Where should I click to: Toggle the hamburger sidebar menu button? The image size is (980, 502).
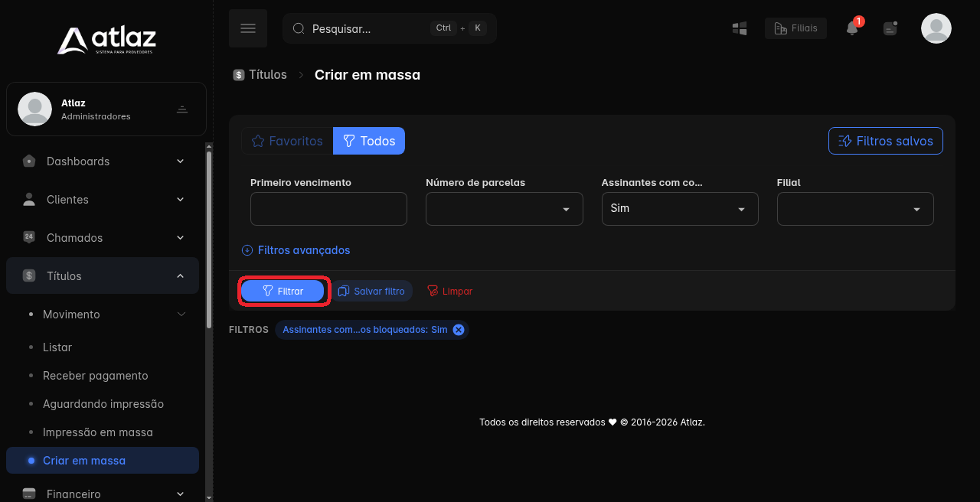(x=248, y=28)
